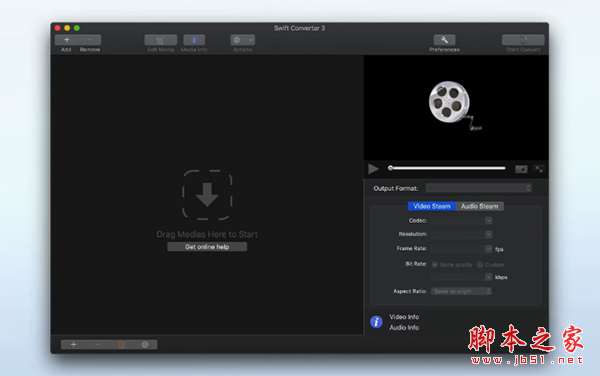Viewport: 600px width, 376px height.
Task: Switch to the Video Steam tab
Action: [432, 206]
